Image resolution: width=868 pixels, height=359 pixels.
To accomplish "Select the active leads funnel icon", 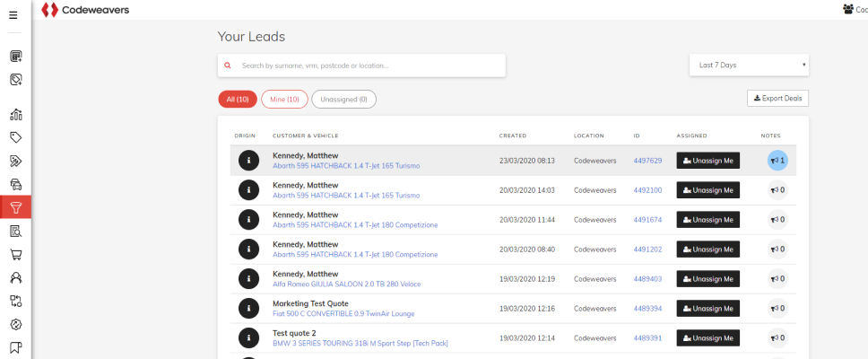I will coord(16,207).
